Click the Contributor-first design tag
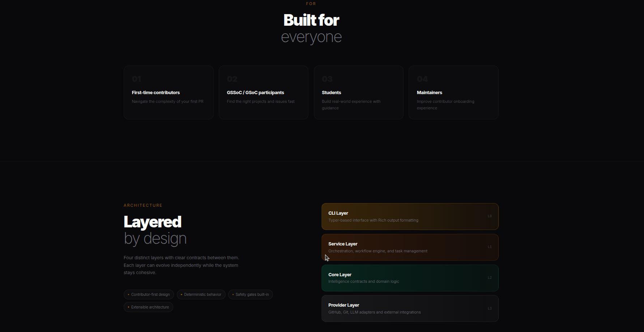 click(149, 295)
